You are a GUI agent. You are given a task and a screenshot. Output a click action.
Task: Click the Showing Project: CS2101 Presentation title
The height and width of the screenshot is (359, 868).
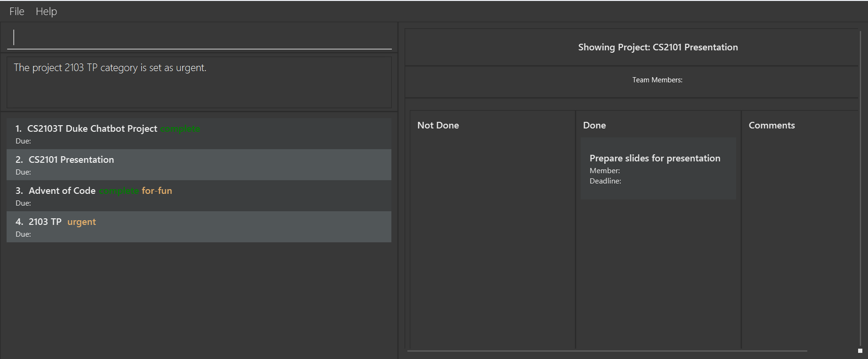(x=658, y=47)
